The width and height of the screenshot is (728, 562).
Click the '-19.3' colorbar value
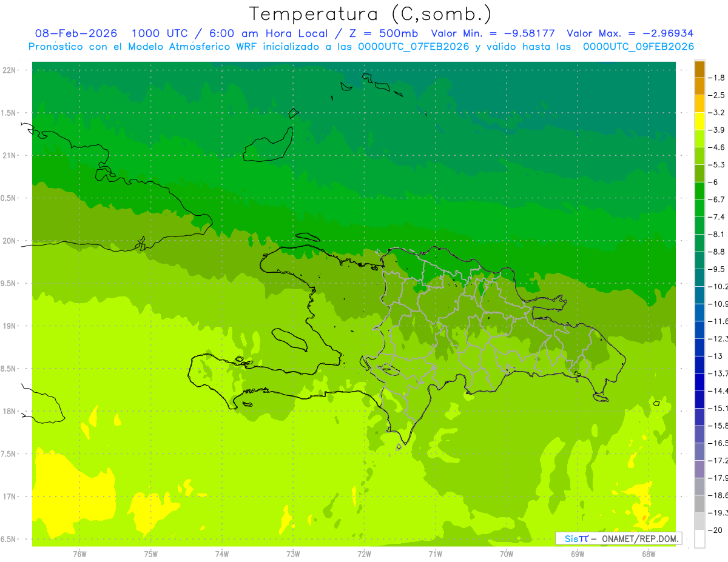pos(719,513)
